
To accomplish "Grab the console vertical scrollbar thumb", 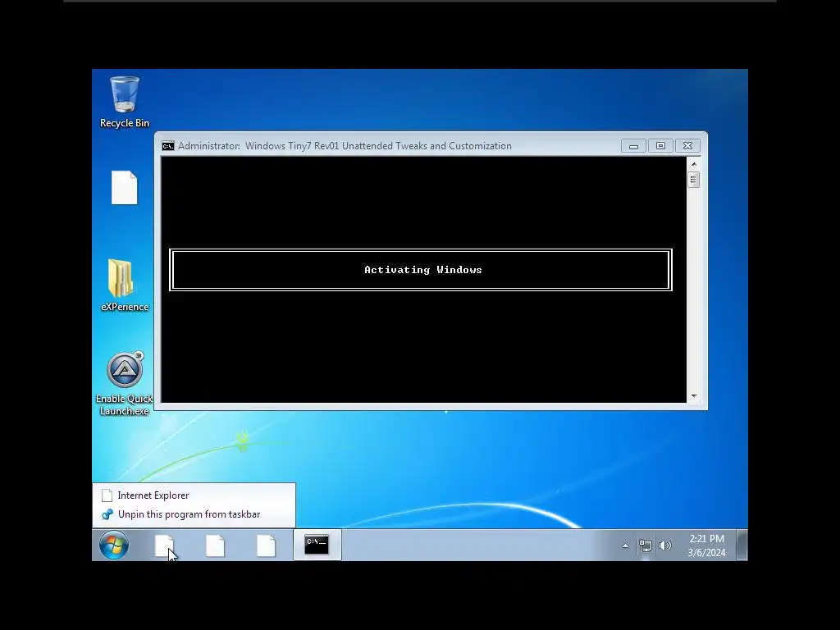I will pyautogui.click(x=694, y=180).
